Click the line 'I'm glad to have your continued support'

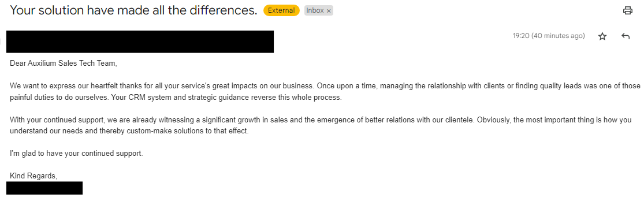76,154
